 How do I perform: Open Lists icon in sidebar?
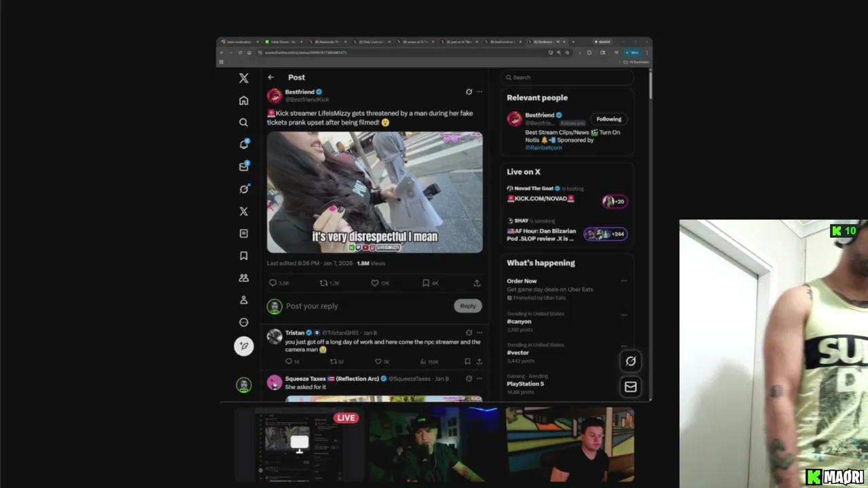[x=243, y=233]
